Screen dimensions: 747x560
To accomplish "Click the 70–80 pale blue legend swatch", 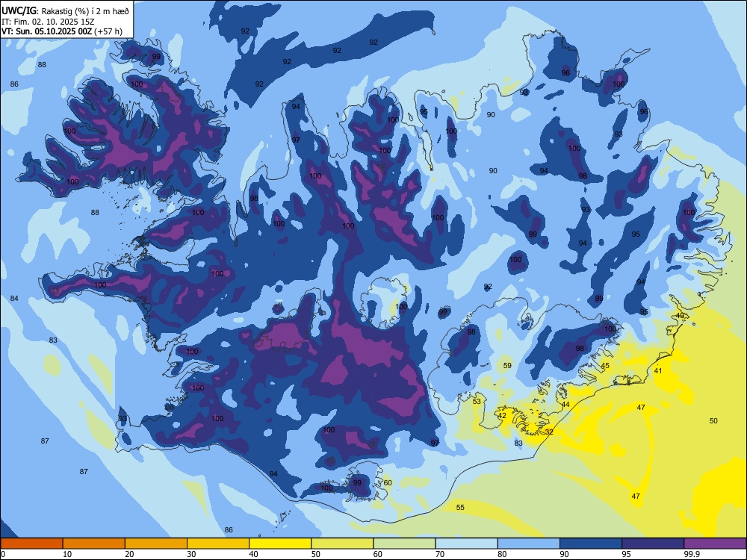I will pyautogui.click(x=466, y=544).
